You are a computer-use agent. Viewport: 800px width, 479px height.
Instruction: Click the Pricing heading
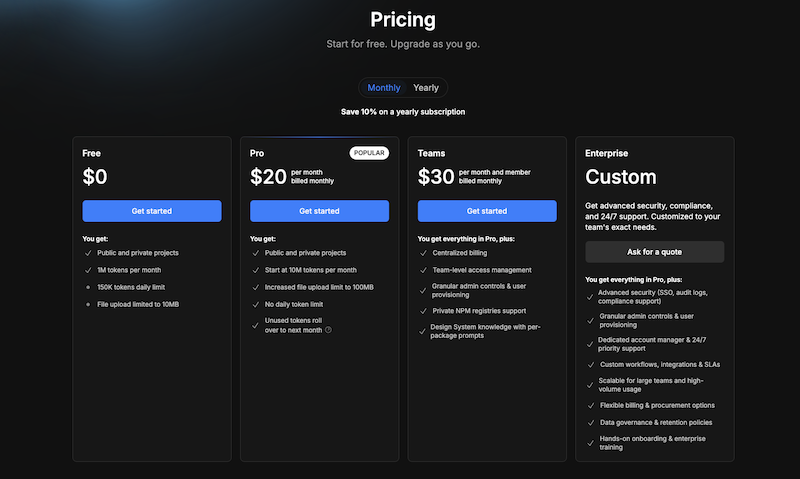click(403, 19)
